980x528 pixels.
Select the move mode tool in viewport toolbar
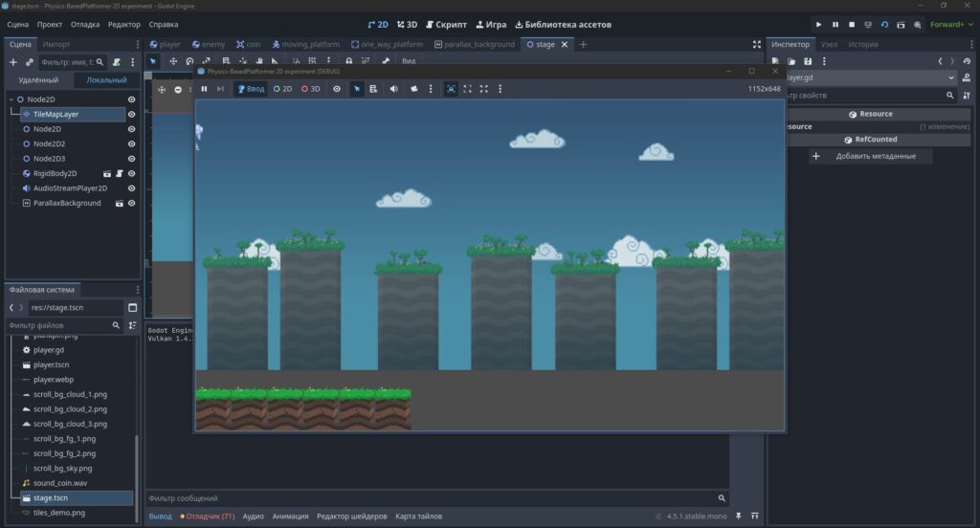173,61
